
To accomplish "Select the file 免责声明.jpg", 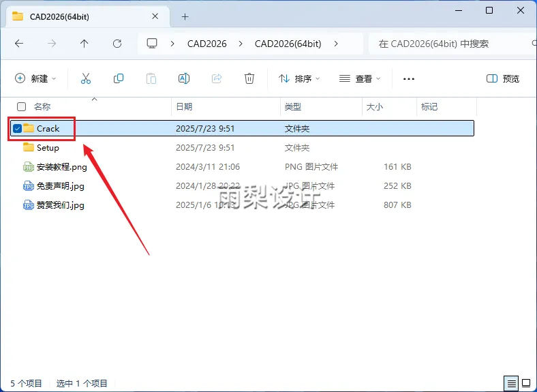I will pos(61,186).
